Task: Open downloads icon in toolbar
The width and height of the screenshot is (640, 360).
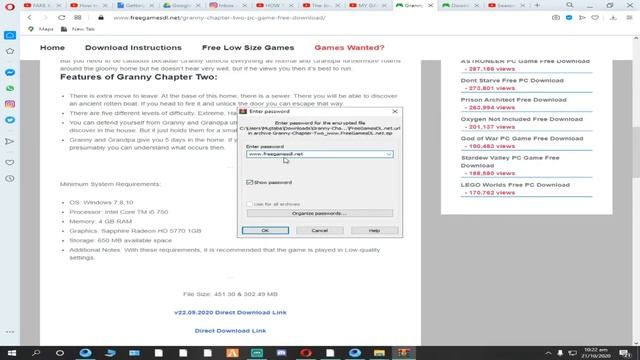Action: tap(613, 18)
